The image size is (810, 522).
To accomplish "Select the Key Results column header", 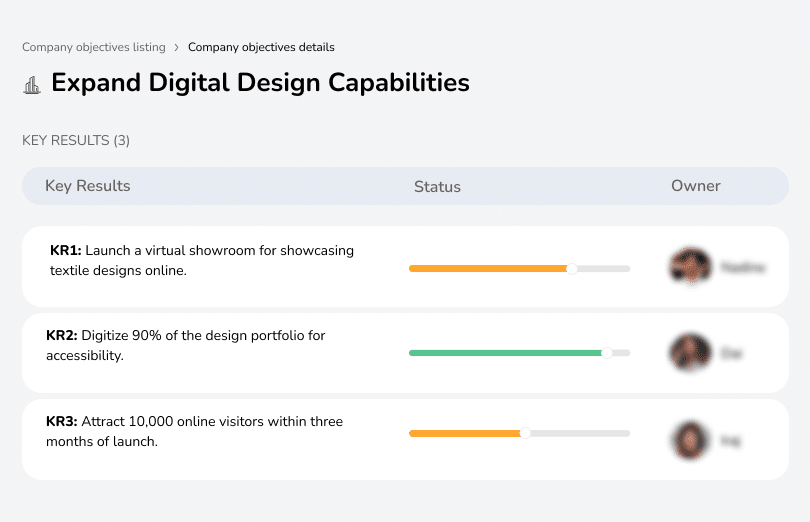I will (88, 186).
